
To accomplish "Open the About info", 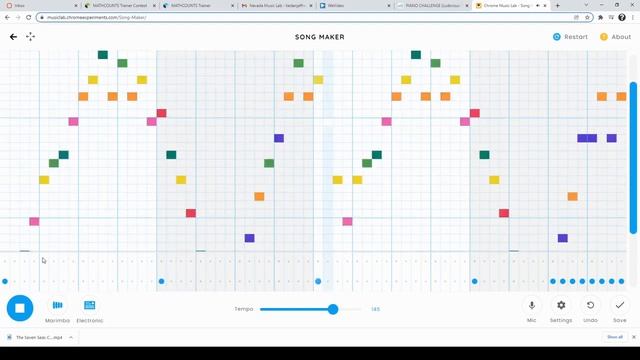I will coord(615,37).
